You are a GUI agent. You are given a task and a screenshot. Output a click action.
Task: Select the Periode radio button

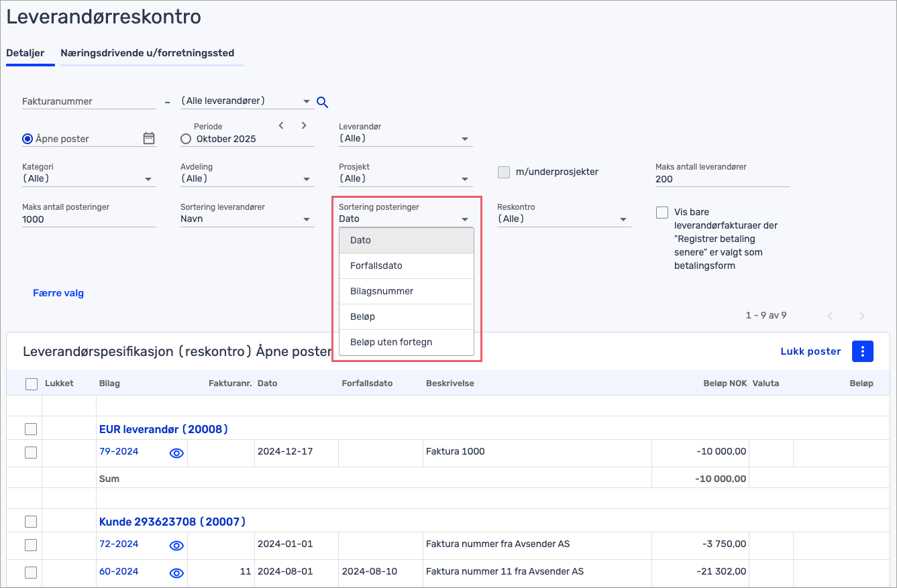[x=186, y=139]
